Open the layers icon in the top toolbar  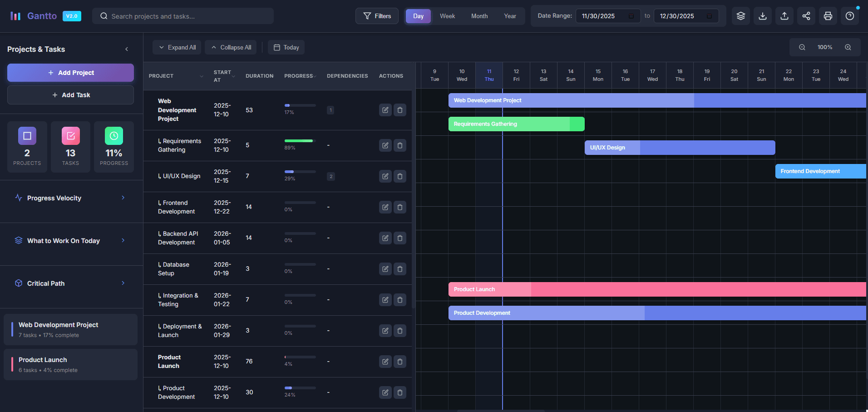click(740, 16)
